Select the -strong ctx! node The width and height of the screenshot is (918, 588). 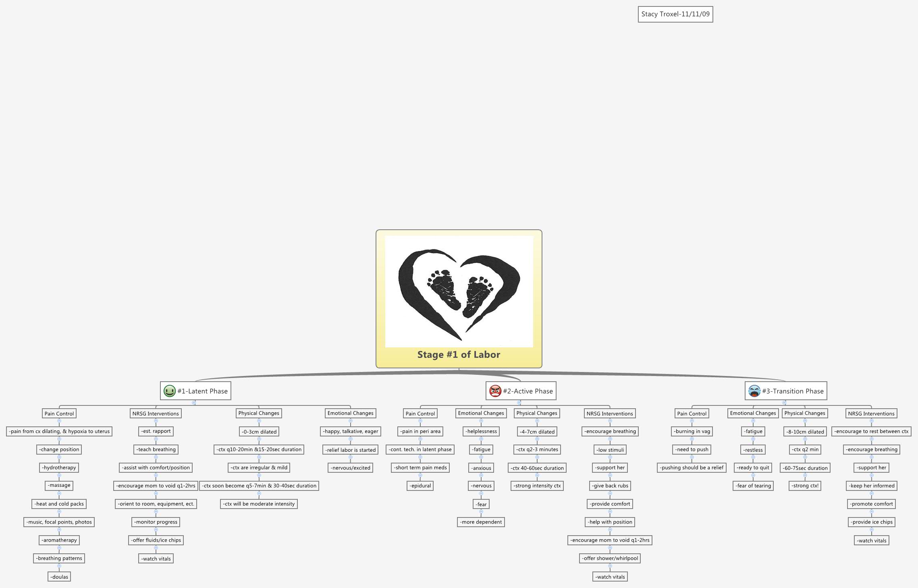(x=805, y=486)
